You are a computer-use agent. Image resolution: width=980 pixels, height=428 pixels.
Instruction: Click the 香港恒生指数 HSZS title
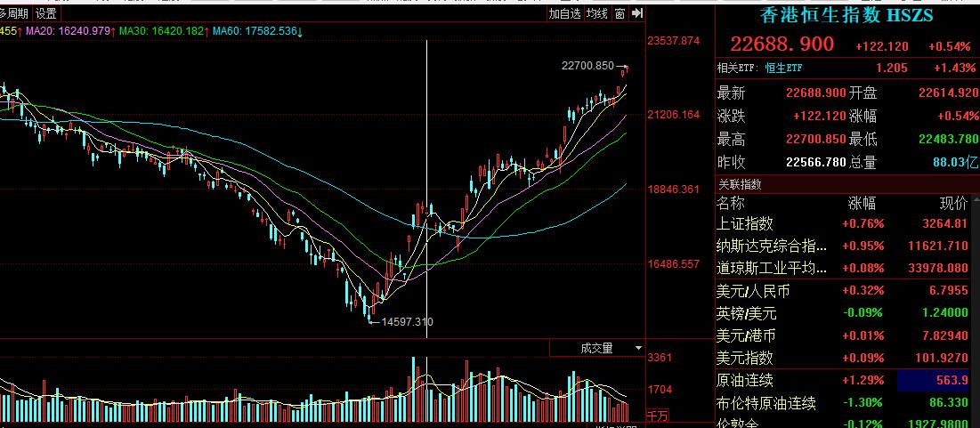pos(846,15)
